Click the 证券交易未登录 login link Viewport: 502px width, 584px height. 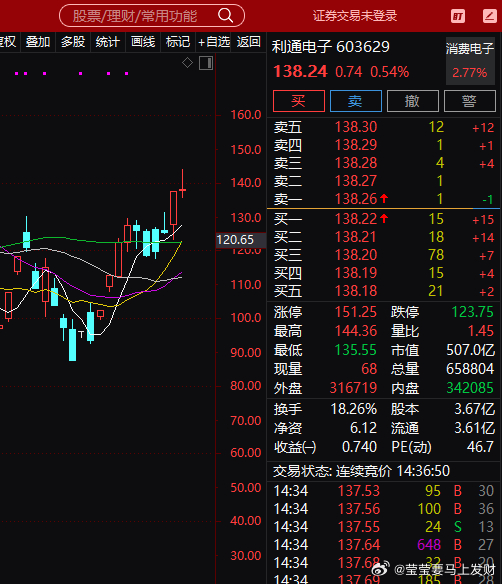pyautogui.click(x=355, y=16)
